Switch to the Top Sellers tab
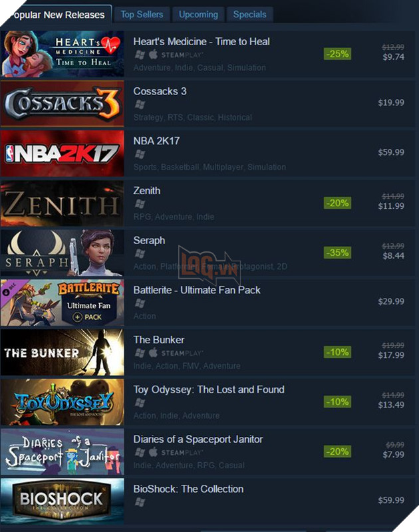Screen dimensions: 419x532 tap(142, 15)
